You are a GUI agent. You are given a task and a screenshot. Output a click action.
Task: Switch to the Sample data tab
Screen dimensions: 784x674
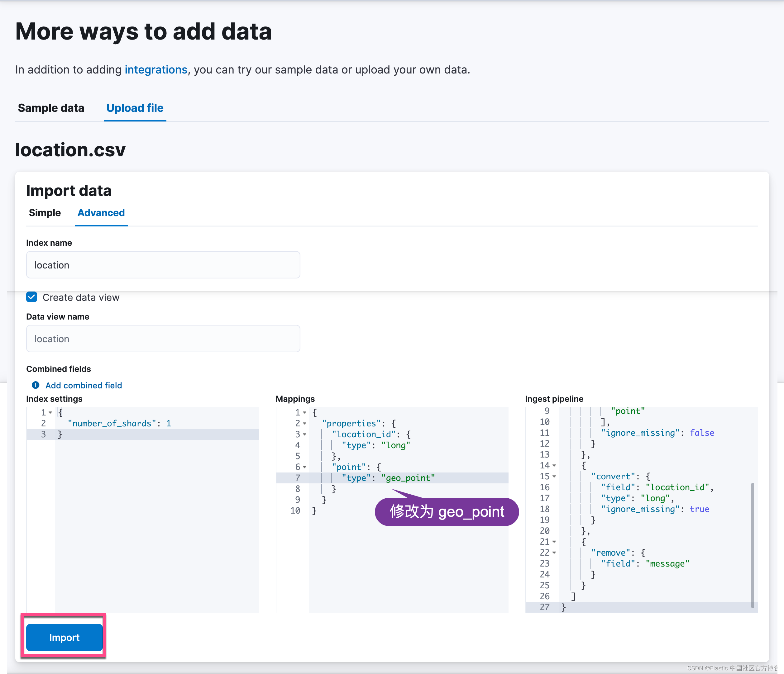click(51, 108)
